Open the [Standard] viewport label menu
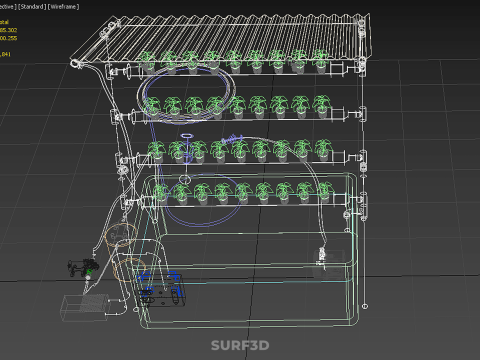The image size is (480, 360). [32, 7]
